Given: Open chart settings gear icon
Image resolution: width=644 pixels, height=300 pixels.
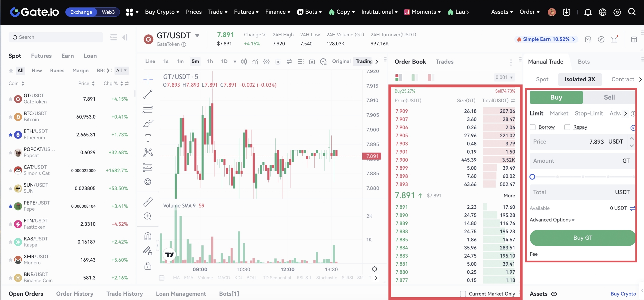Looking at the screenshot, I should (374, 269).
